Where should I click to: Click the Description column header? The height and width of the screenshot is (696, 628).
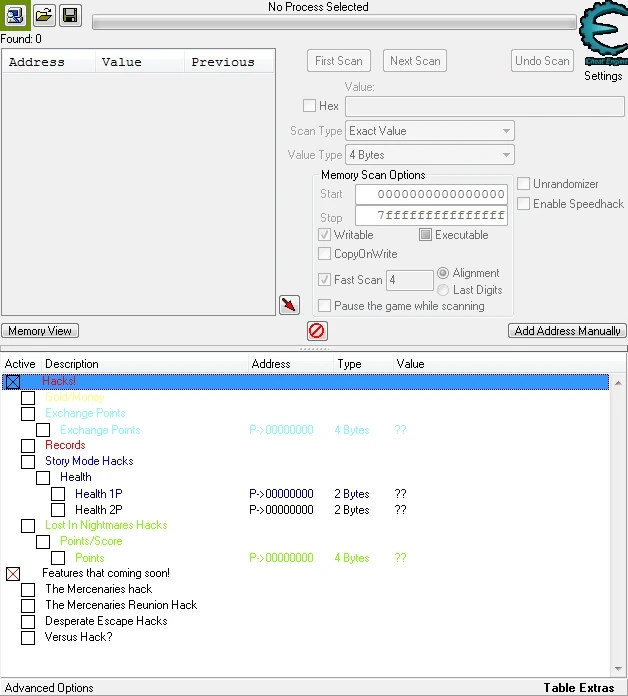click(145, 364)
